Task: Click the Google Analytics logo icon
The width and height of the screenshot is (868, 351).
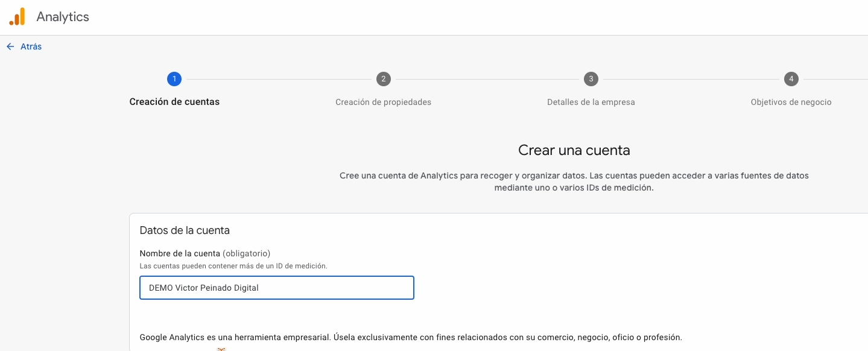Action: [x=17, y=16]
